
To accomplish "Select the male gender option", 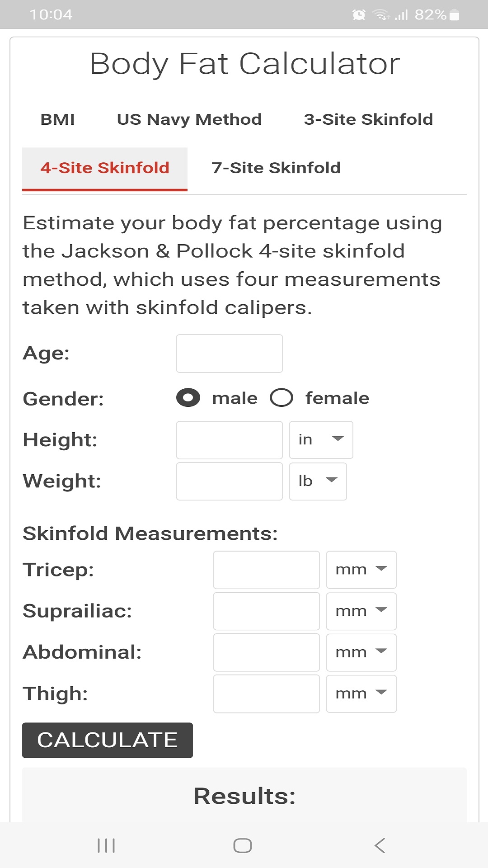I will [x=188, y=398].
